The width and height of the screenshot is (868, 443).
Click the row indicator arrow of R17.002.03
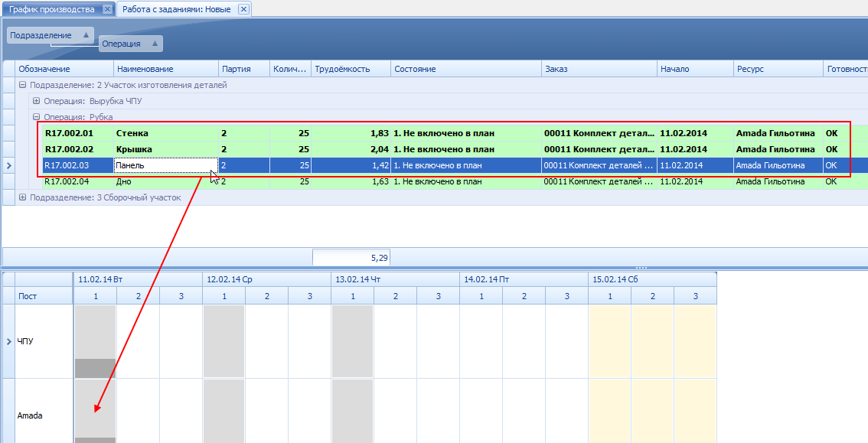[9, 165]
